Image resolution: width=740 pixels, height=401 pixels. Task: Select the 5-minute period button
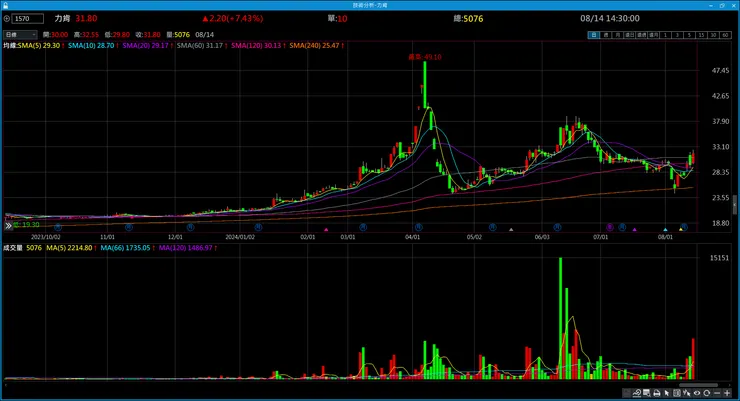(690, 35)
